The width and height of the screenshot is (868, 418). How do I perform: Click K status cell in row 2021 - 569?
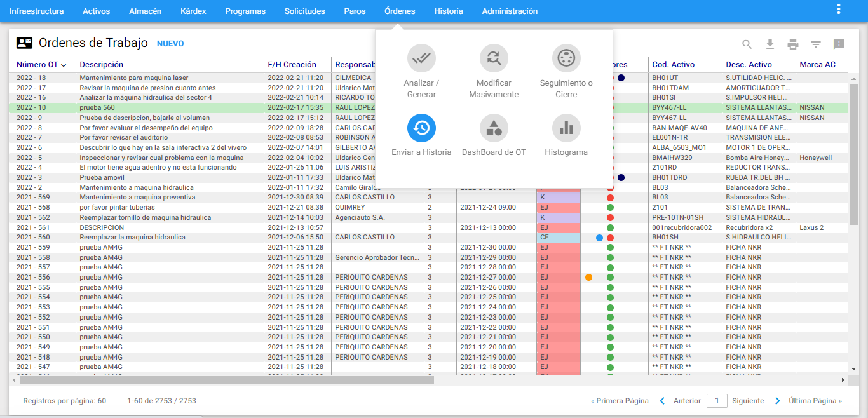coord(559,198)
